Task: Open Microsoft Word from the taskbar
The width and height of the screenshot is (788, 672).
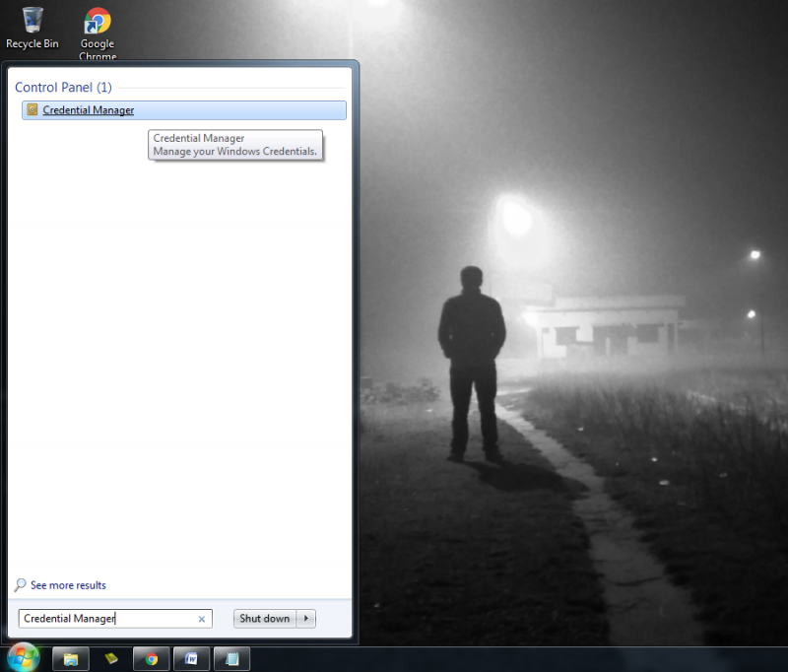Action: click(191, 659)
